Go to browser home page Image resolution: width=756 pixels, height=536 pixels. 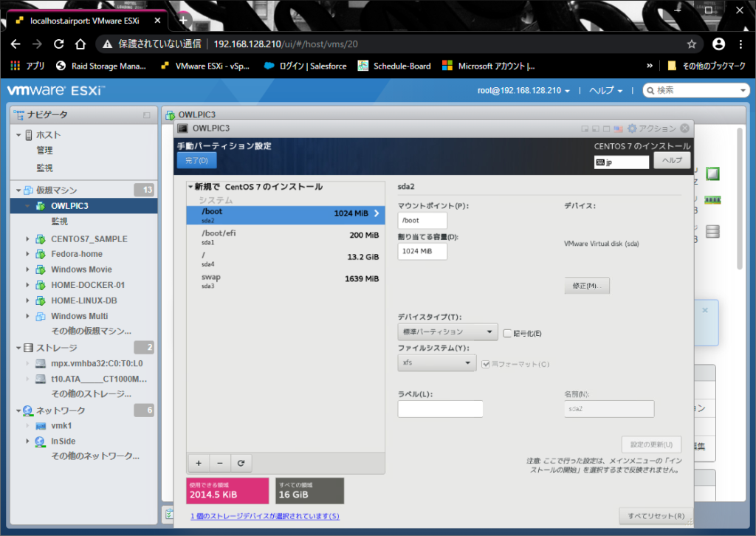pyautogui.click(x=80, y=44)
